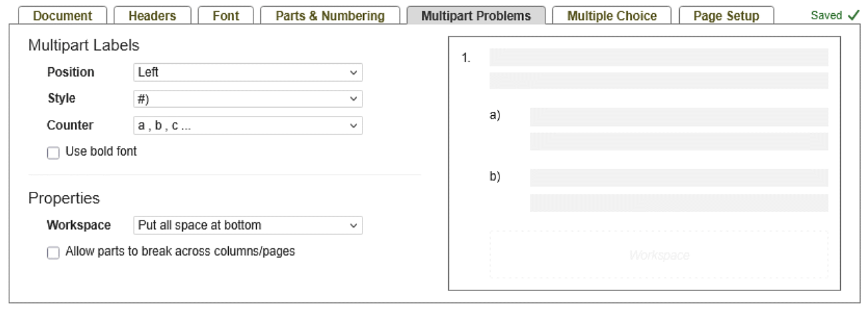Enable the Use bold font checkbox
868x311 pixels.
53,153
